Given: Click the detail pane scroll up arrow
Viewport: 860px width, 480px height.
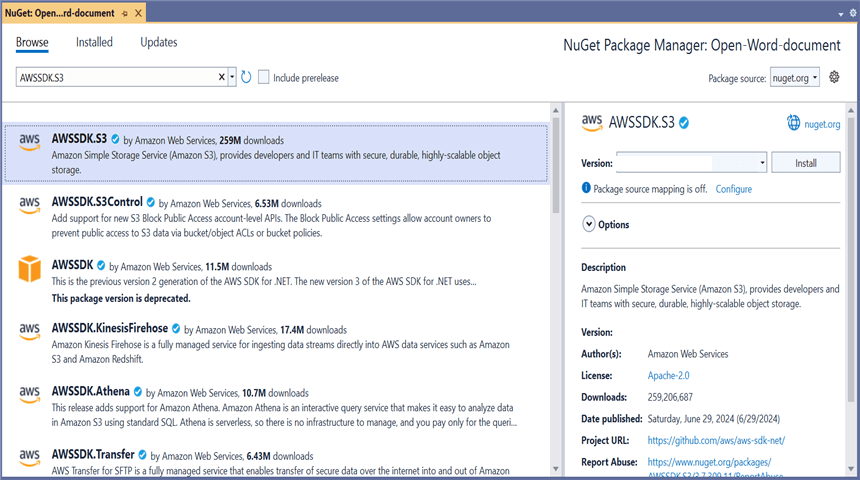Looking at the screenshot, I should click(851, 110).
